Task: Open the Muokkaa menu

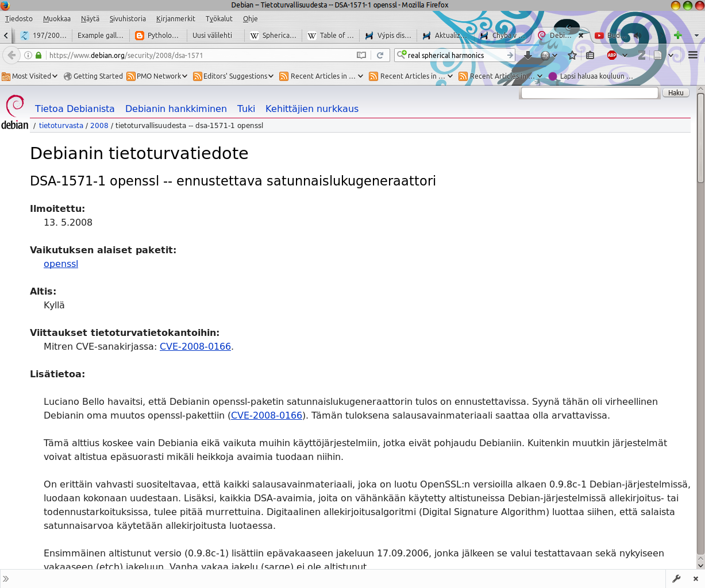Action: 57,18
